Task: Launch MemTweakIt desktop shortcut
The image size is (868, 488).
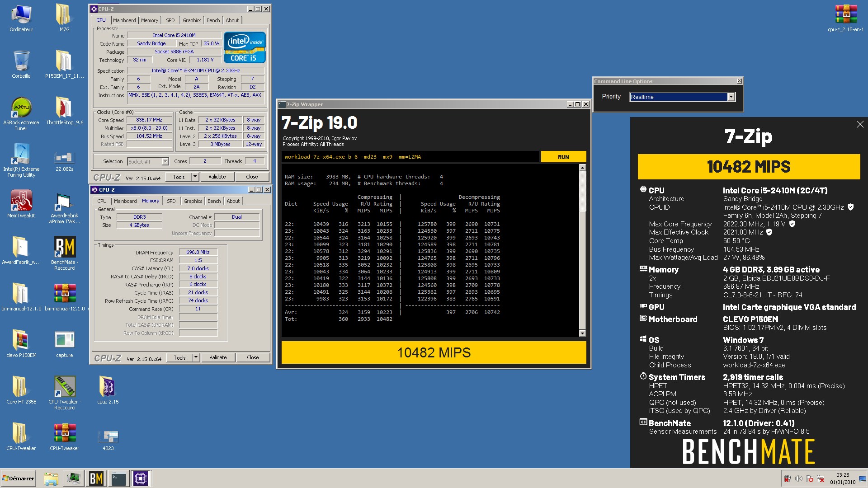Action: 21,204
